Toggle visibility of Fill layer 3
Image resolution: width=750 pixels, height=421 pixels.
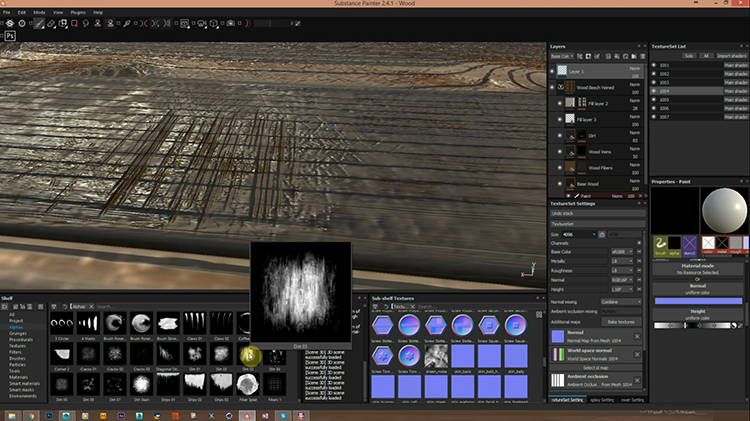[x=560, y=120]
